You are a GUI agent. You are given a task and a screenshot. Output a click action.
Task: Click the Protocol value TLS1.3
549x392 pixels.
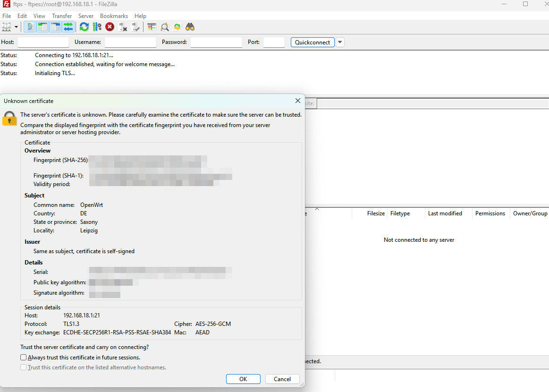click(x=71, y=324)
